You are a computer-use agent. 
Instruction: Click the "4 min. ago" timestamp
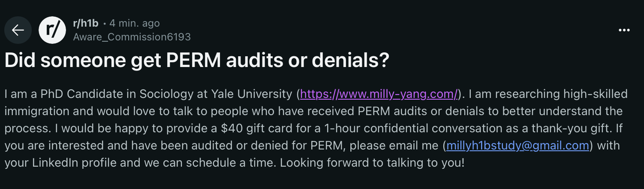[x=135, y=23]
